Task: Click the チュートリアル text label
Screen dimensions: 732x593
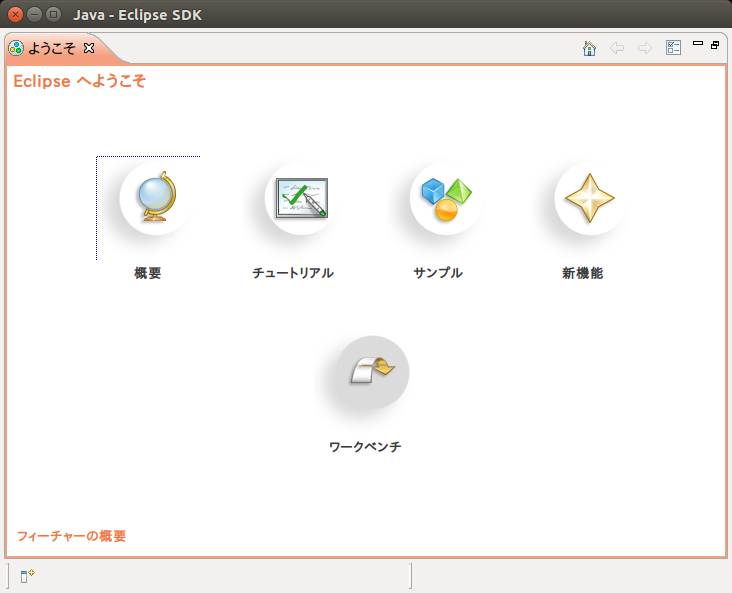Action: click(293, 273)
